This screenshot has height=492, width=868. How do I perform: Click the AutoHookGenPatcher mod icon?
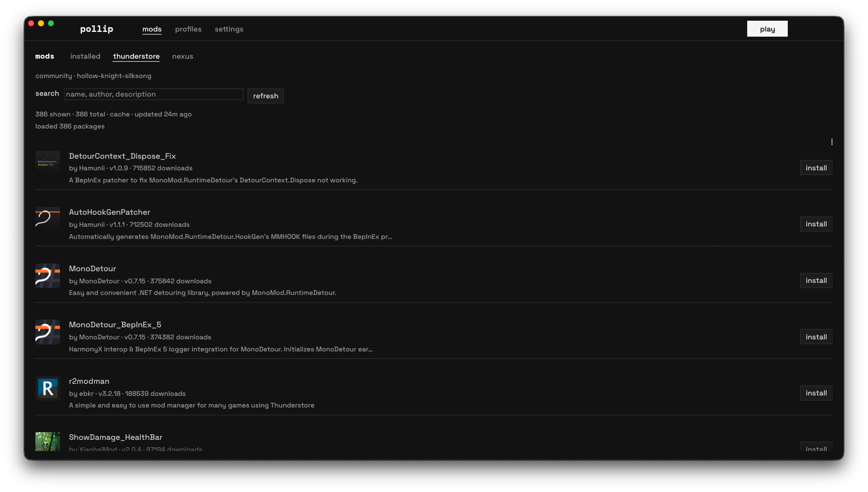(x=47, y=219)
